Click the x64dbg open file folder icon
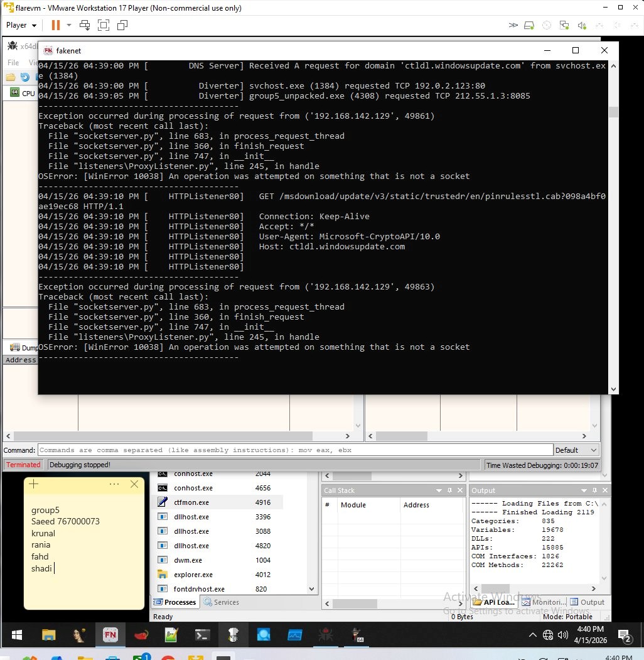The height and width of the screenshot is (660, 644). coord(11,77)
